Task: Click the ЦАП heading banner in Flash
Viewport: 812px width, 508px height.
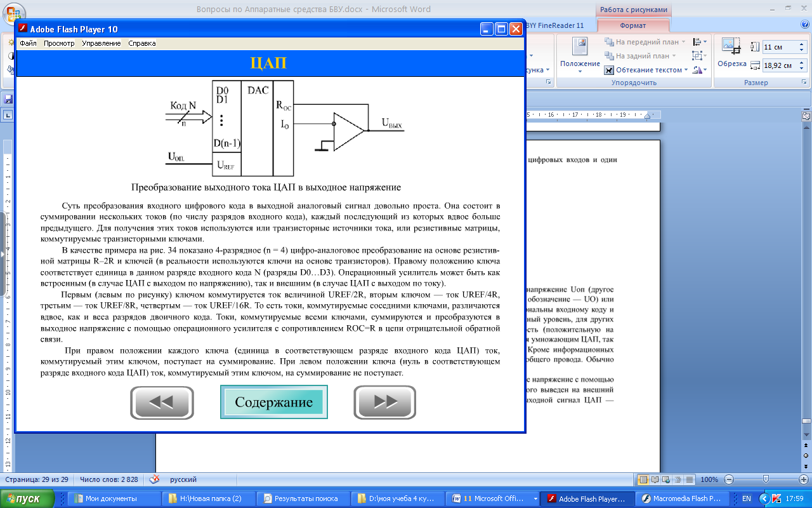Action: (x=270, y=63)
